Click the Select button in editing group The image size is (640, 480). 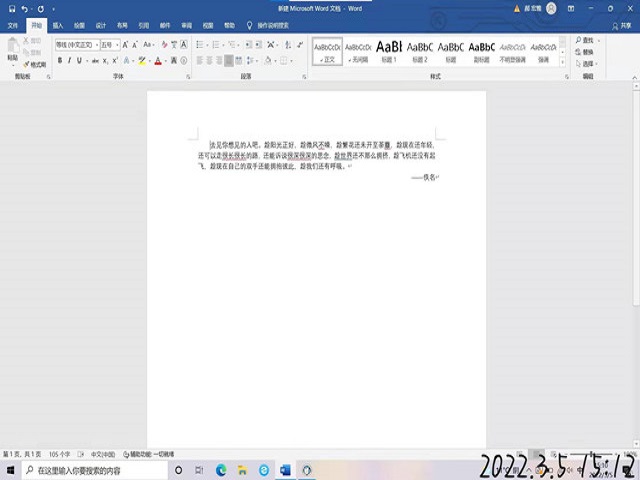(x=587, y=64)
